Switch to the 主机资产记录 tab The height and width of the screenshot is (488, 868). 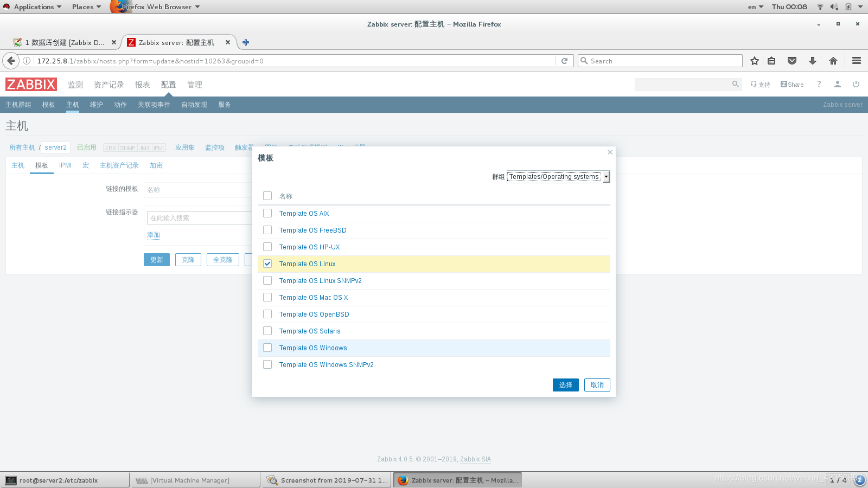(x=119, y=165)
